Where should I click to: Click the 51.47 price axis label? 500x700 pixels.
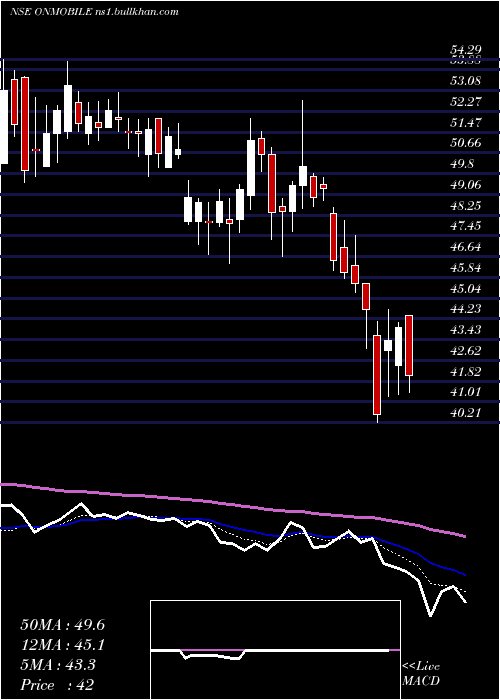coord(465,122)
